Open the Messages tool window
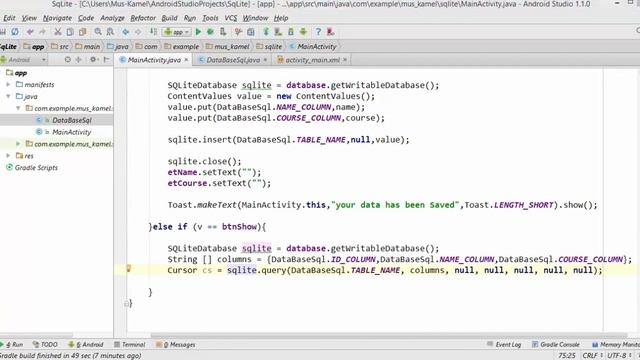 176,344
